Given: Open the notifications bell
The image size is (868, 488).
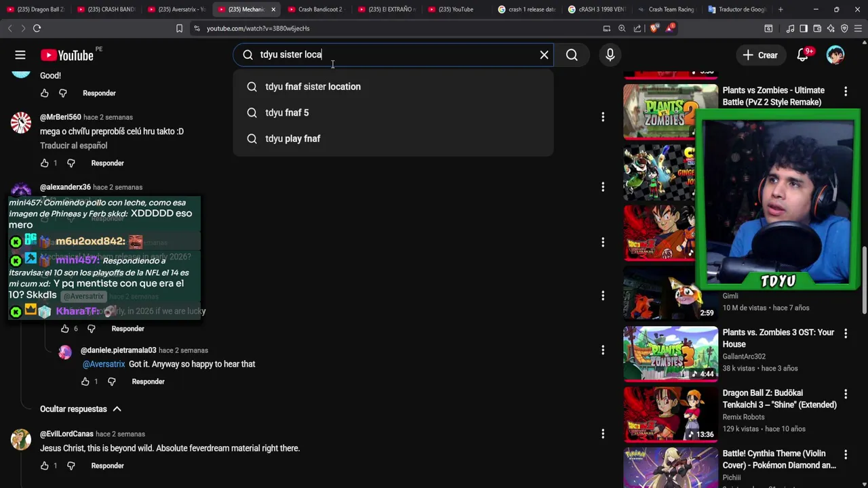Looking at the screenshot, I should [x=803, y=55].
